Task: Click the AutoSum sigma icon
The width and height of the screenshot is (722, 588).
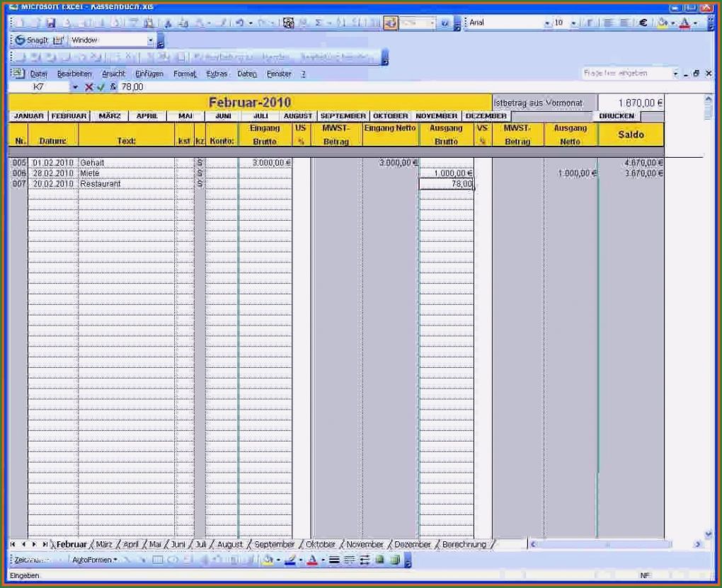Action: coord(319,23)
